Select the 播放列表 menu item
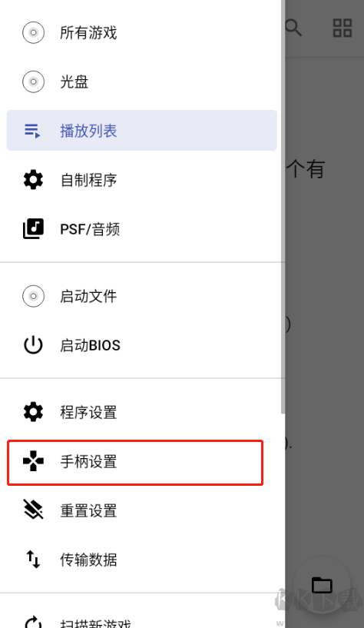Viewport: 364px width, 628px height. [141, 131]
